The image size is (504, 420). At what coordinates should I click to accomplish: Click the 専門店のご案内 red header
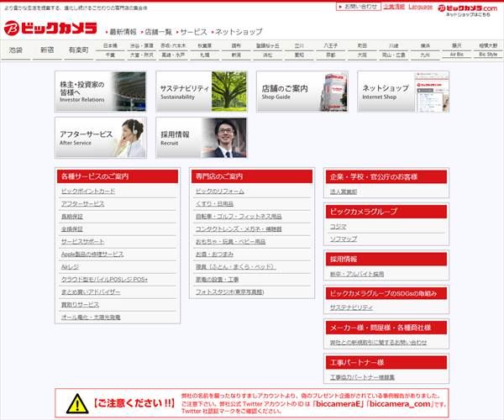[252, 176]
